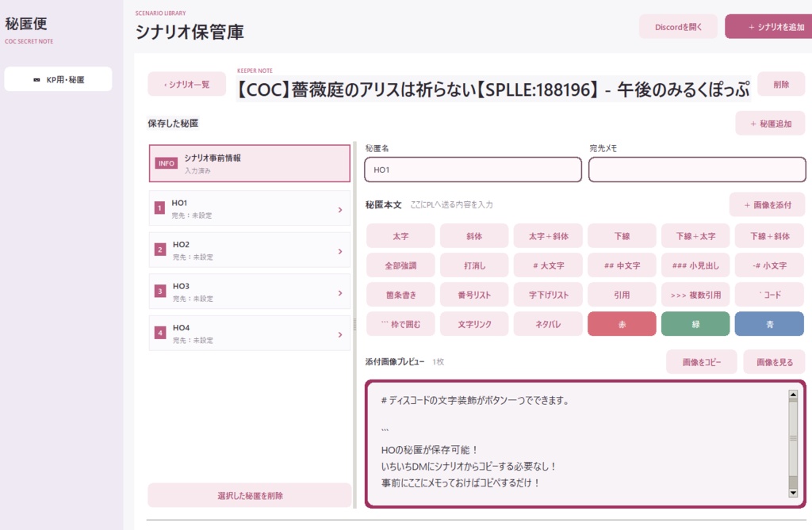This screenshot has width=812, height=530.
Task: Insert 引用 quote formatting
Action: 622,295
